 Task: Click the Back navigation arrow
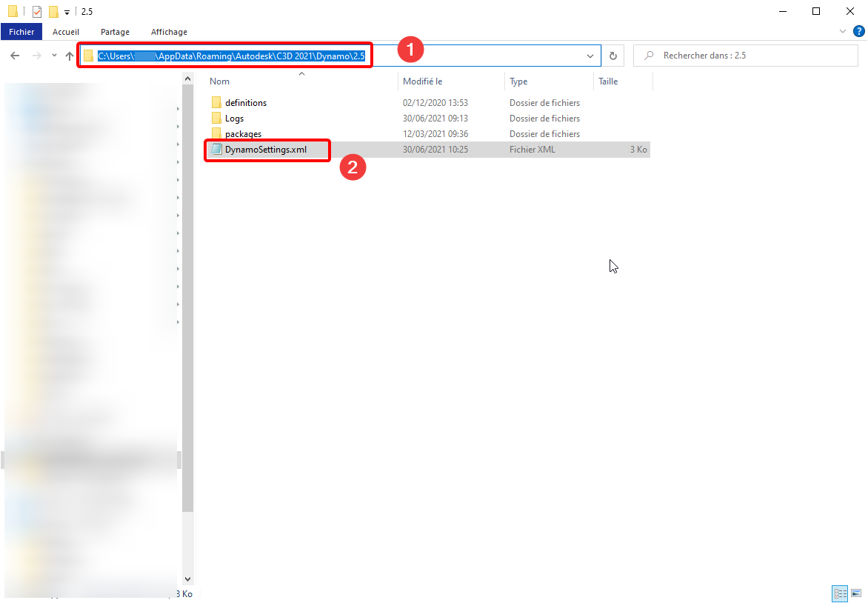15,55
